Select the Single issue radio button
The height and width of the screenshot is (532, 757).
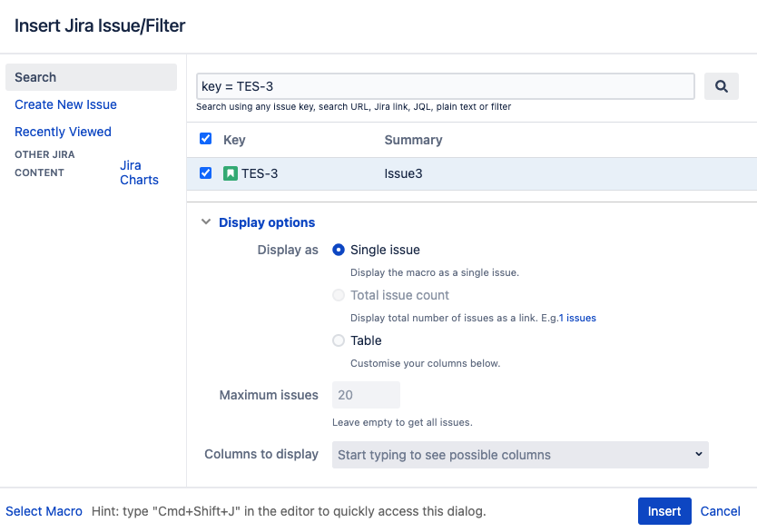click(x=339, y=250)
